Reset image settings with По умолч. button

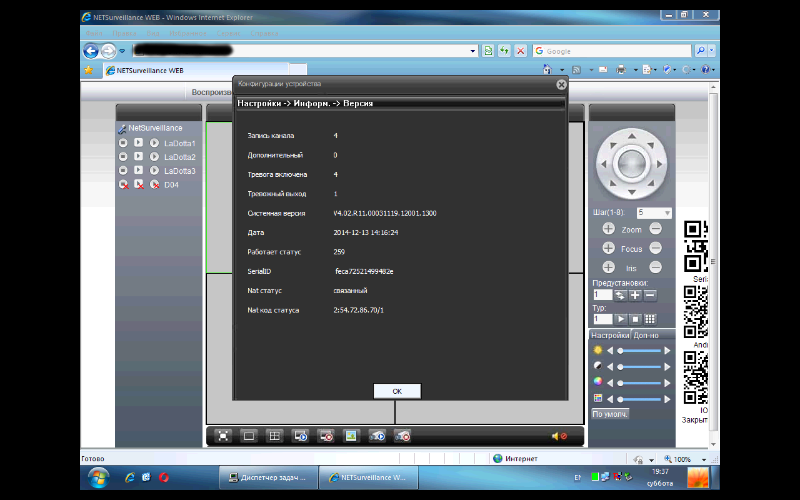coord(610,414)
